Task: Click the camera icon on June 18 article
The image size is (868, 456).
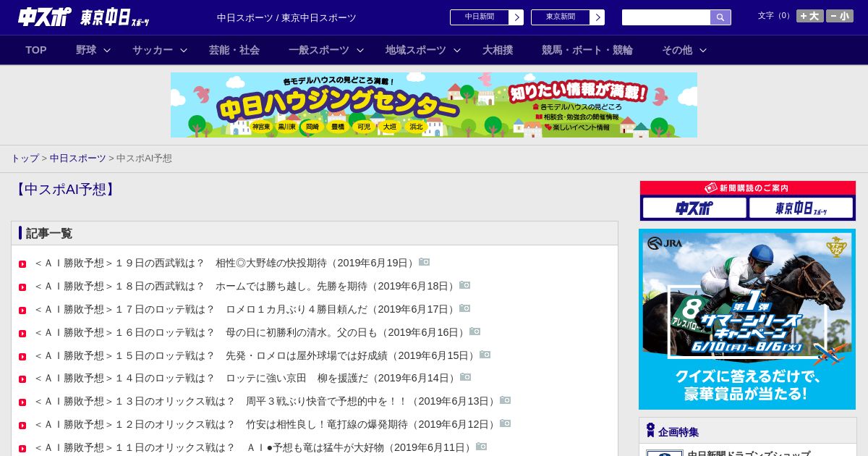Action: (x=465, y=285)
